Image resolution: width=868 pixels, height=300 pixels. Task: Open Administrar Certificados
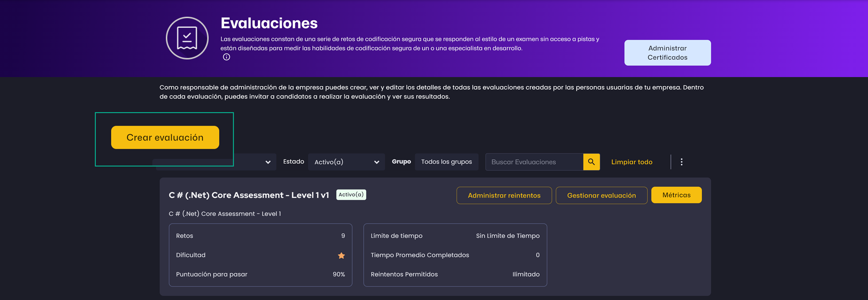click(x=667, y=53)
